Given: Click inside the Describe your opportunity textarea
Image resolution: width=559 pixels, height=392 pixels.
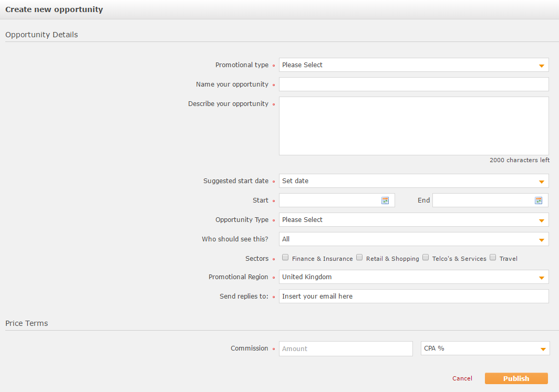Looking at the screenshot, I should (x=413, y=126).
